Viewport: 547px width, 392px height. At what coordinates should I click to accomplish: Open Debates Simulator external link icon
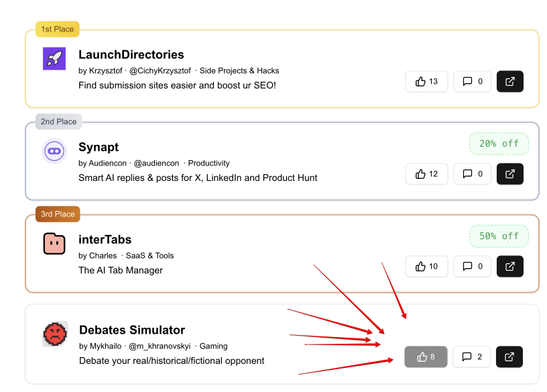coord(509,356)
